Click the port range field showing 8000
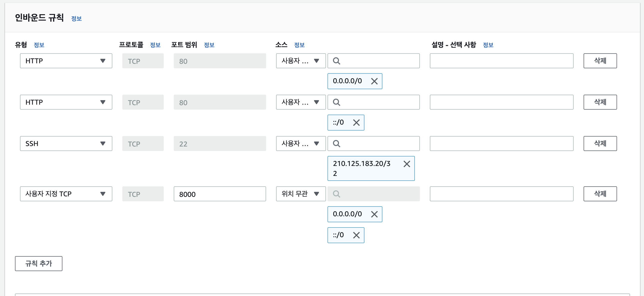This screenshot has width=644, height=296. coord(219,194)
